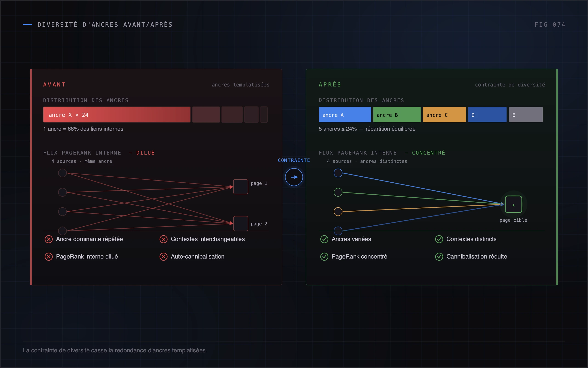Screen dimensions: 588x368
Task: Click 'Ancre dominante répétée' text
Action: coord(89,239)
